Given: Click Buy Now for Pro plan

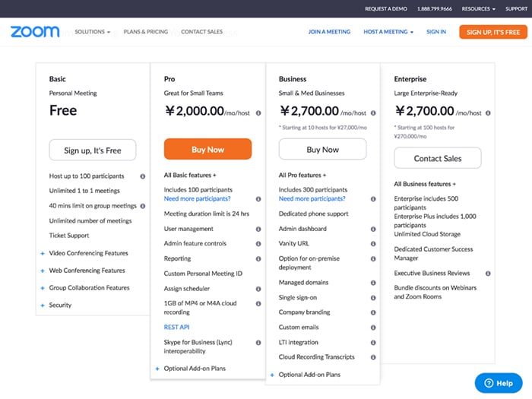Looking at the screenshot, I should click(x=207, y=149).
